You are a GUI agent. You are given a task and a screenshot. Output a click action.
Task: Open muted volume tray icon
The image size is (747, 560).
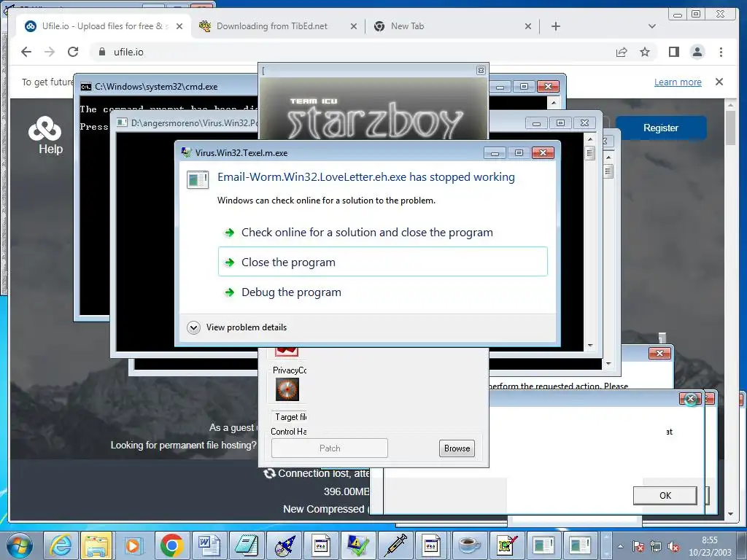(673, 547)
